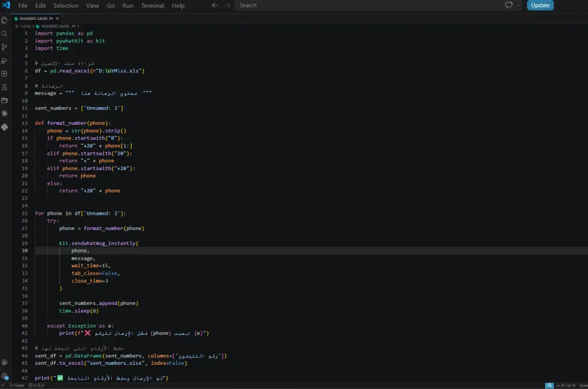The width and height of the screenshot is (588, 389).
Task: Close the NUMBERS SAVER .PY tab
Action: (x=58, y=18)
